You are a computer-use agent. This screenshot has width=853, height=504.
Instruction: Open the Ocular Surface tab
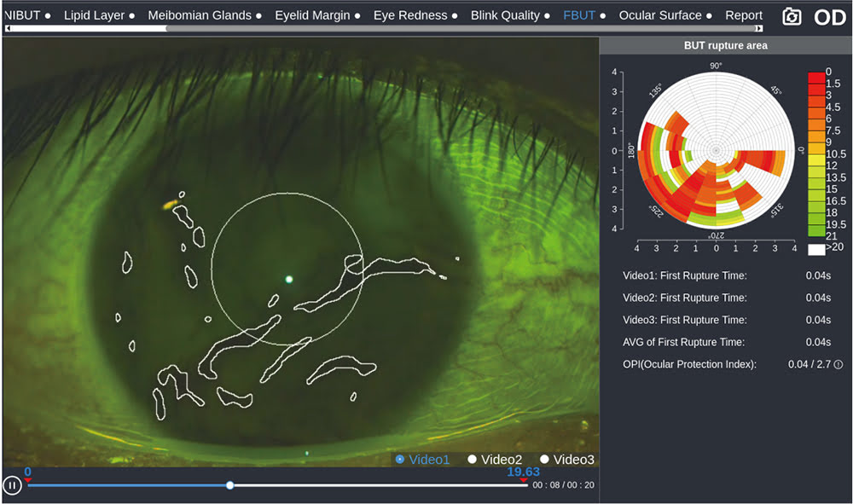[x=660, y=15]
